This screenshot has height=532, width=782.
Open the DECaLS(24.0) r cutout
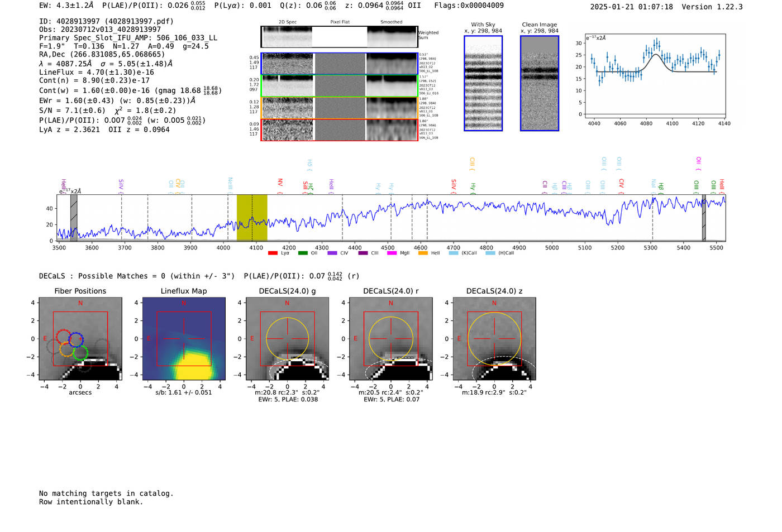pos(390,339)
